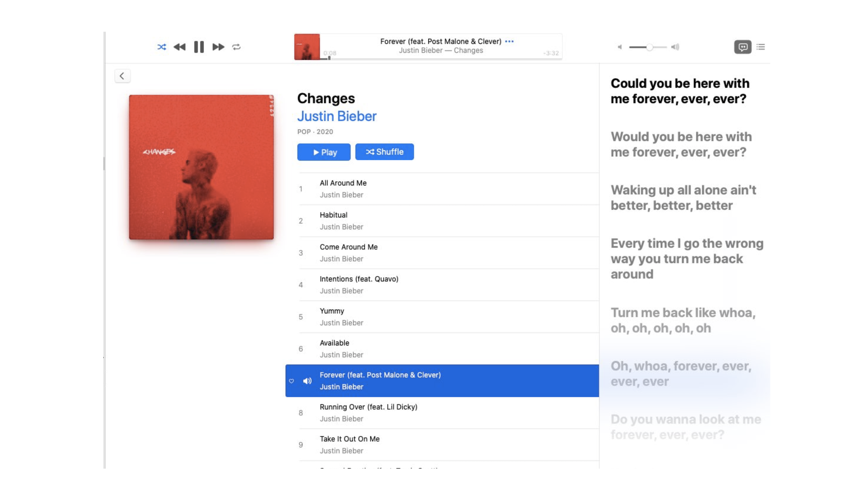Image resolution: width=868 pixels, height=495 pixels.
Task: Click the queue or playlist list icon
Action: point(761,47)
